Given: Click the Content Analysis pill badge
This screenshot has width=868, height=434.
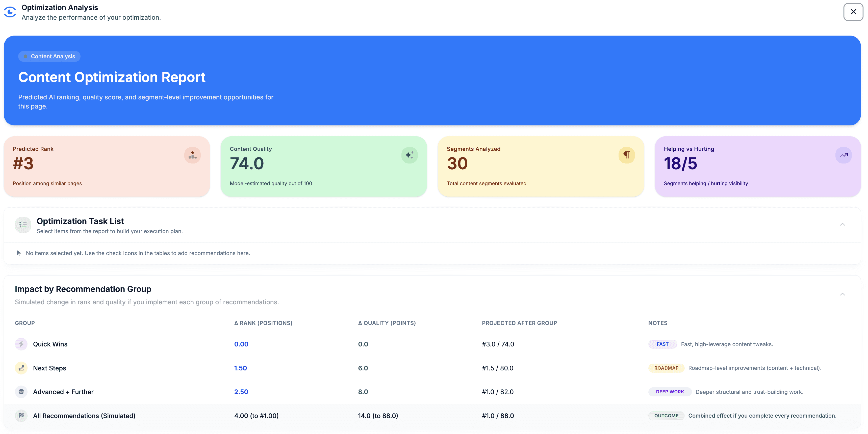Looking at the screenshot, I should point(49,57).
